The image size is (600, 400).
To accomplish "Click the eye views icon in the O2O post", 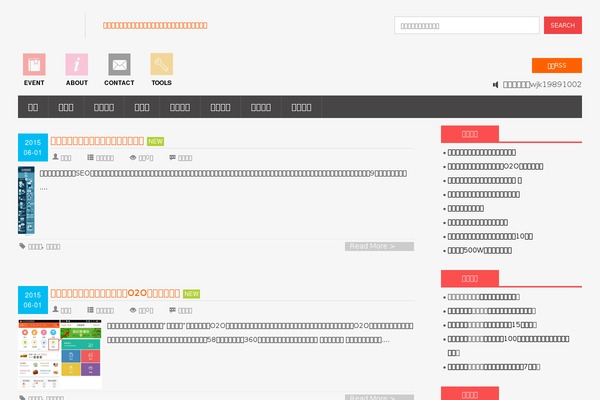I will coord(133,310).
